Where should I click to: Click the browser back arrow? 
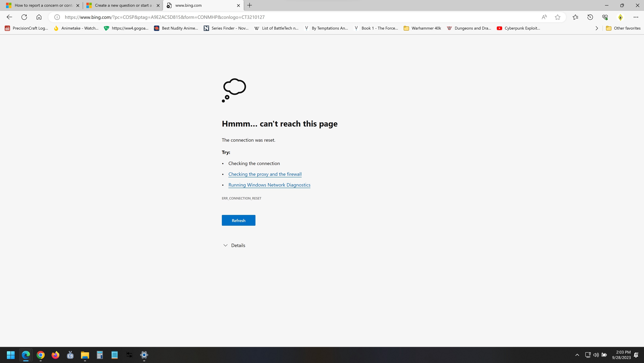(x=9, y=17)
